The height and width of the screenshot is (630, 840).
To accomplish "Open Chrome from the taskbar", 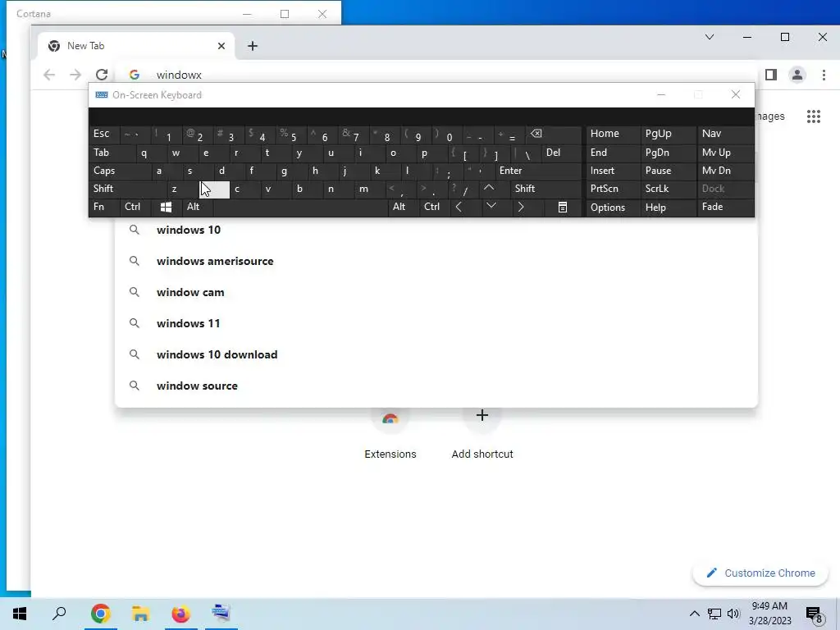I will [100, 614].
